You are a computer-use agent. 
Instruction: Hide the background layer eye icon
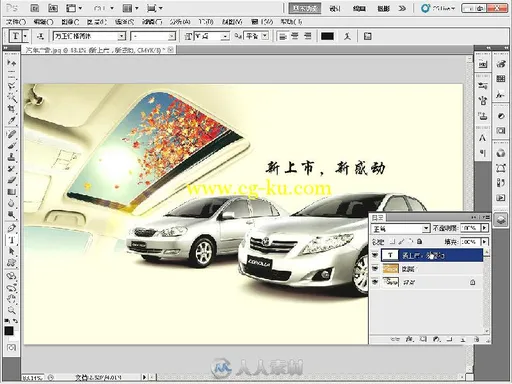coord(375,282)
